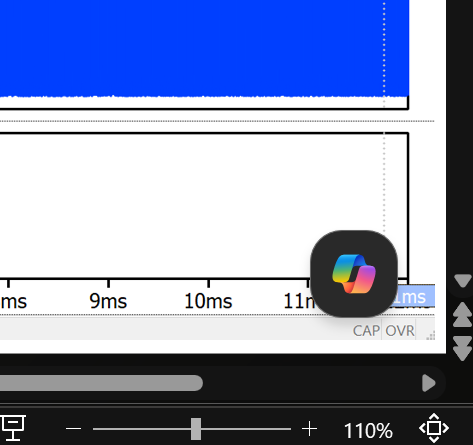Viewport: 473px width, 445px height.
Task: Click the 9ms axis label
Action: pyautogui.click(x=108, y=301)
